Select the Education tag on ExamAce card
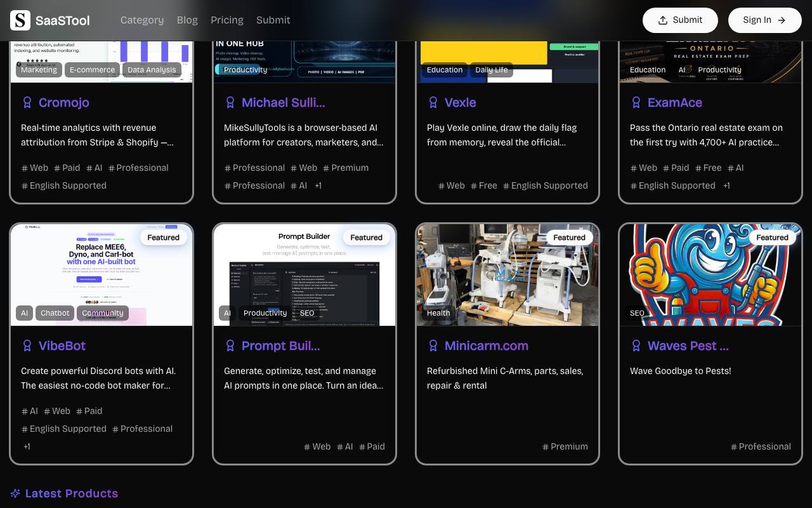Image resolution: width=812 pixels, height=508 pixels. click(648, 70)
